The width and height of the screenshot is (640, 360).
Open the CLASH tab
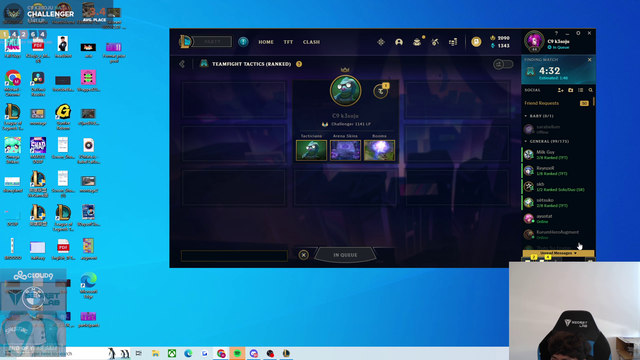pyautogui.click(x=311, y=42)
